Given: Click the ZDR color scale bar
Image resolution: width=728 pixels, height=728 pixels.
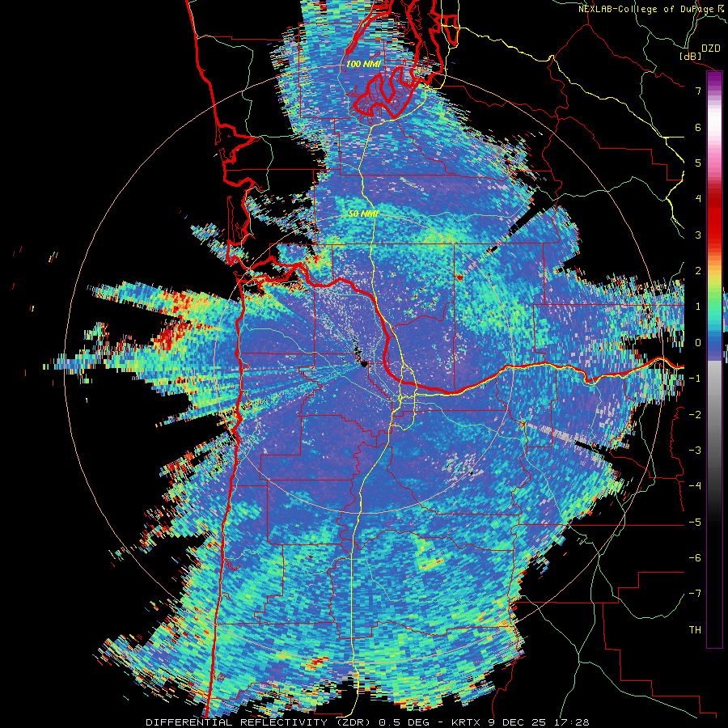Looking at the screenshot, I should point(714,359).
